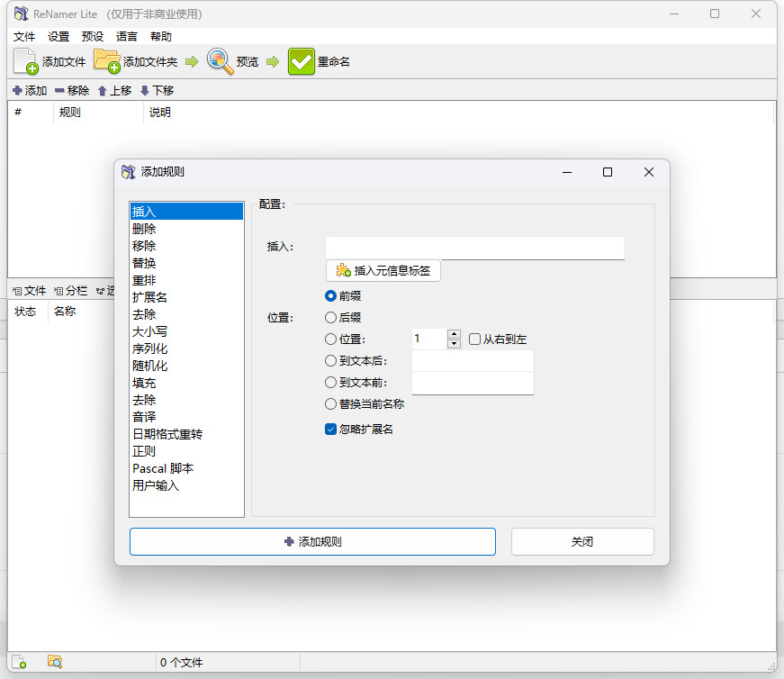
Task: Open the 帮助 menu
Action: coord(160,37)
